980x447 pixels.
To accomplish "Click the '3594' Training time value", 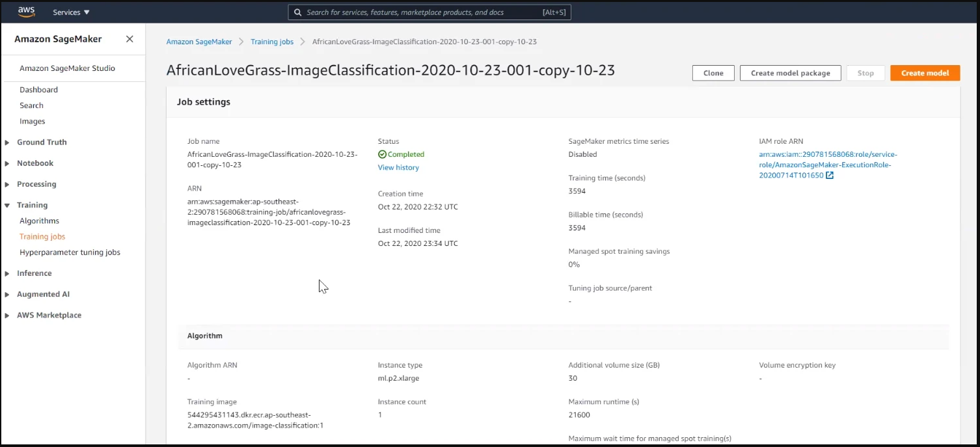I will pyautogui.click(x=577, y=191).
